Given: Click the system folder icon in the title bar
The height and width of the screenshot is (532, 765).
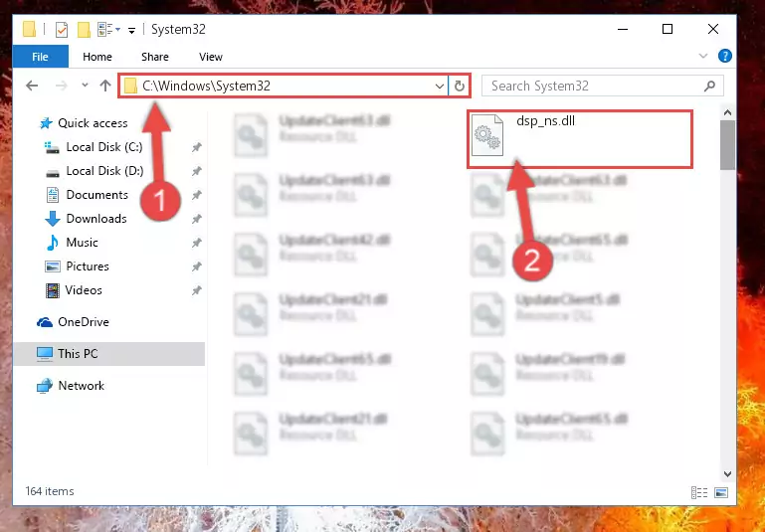Looking at the screenshot, I should pos(29,29).
